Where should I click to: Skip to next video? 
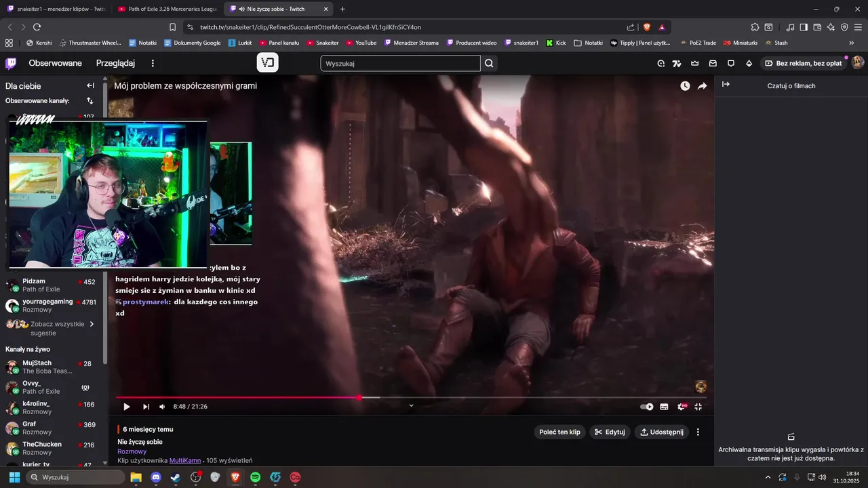coord(146,407)
